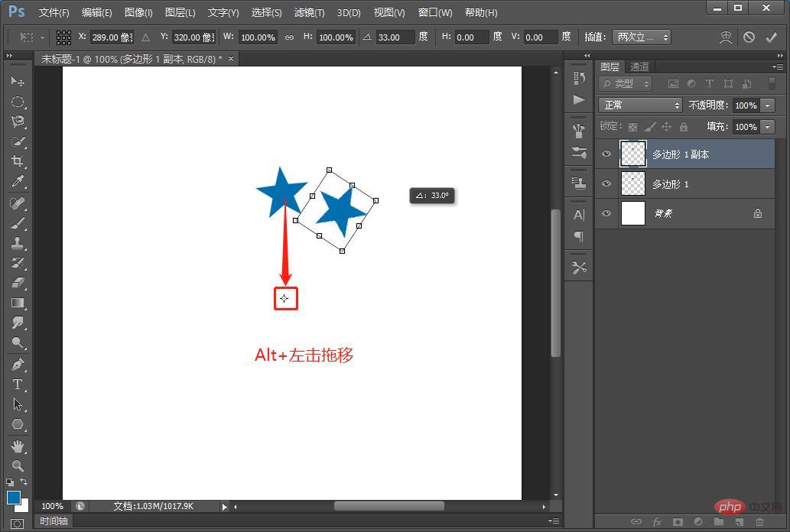Toggle lock position

pyautogui.click(x=667, y=127)
